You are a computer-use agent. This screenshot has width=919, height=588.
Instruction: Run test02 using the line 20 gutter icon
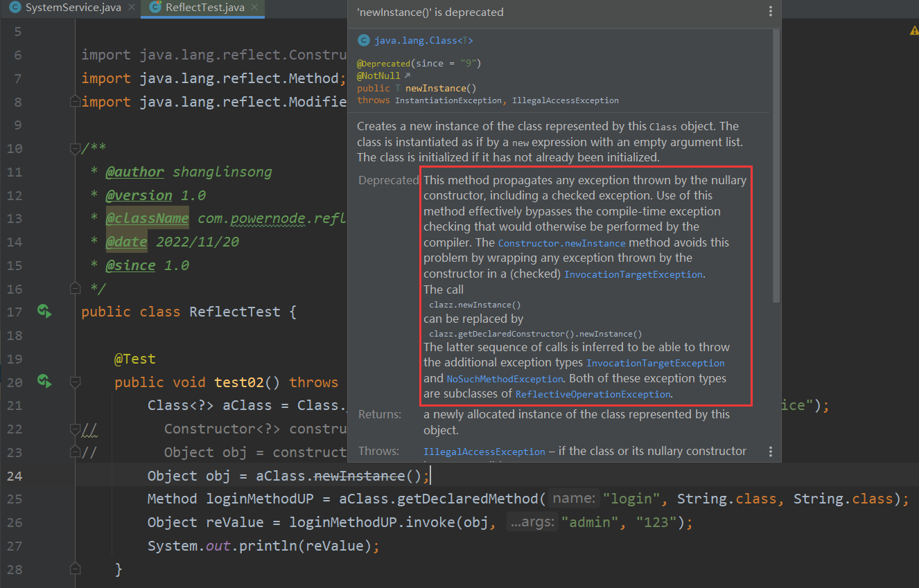tap(44, 382)
